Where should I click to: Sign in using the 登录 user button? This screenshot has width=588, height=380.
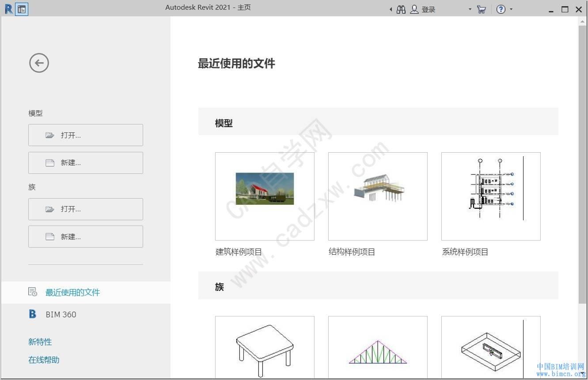point(423,9)
